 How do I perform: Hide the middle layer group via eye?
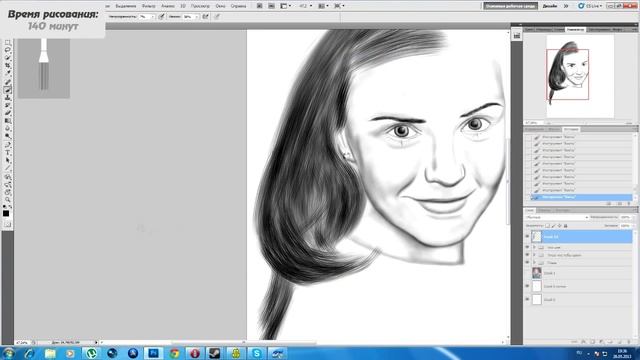pos(527,255)
